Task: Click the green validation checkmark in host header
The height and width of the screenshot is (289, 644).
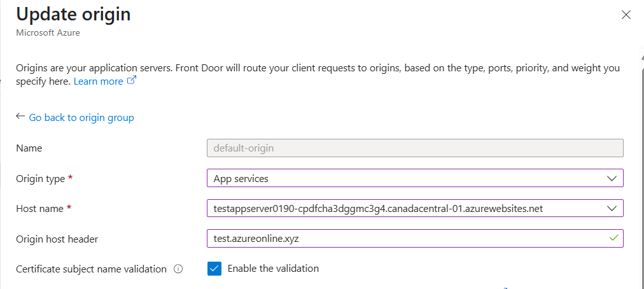Action: coord(613,237)
